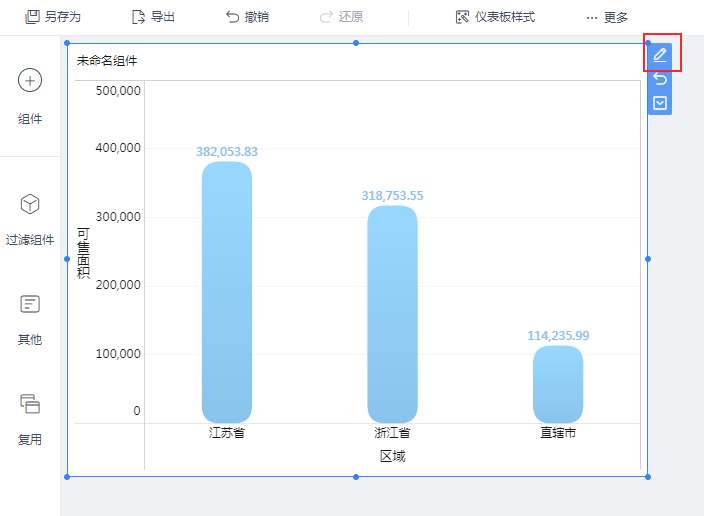Open 仪表板样式 dashboard style settings
Image resolution: width=704 pixels, height=516 pixels.
click(495, 17)
